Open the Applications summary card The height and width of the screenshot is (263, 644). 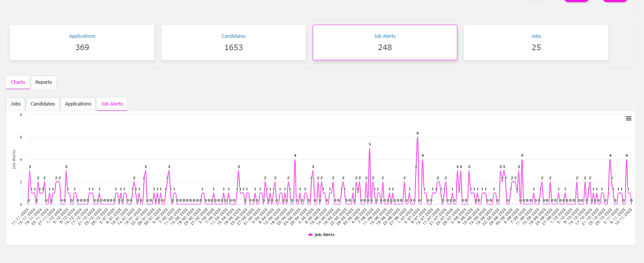[82, 42]
